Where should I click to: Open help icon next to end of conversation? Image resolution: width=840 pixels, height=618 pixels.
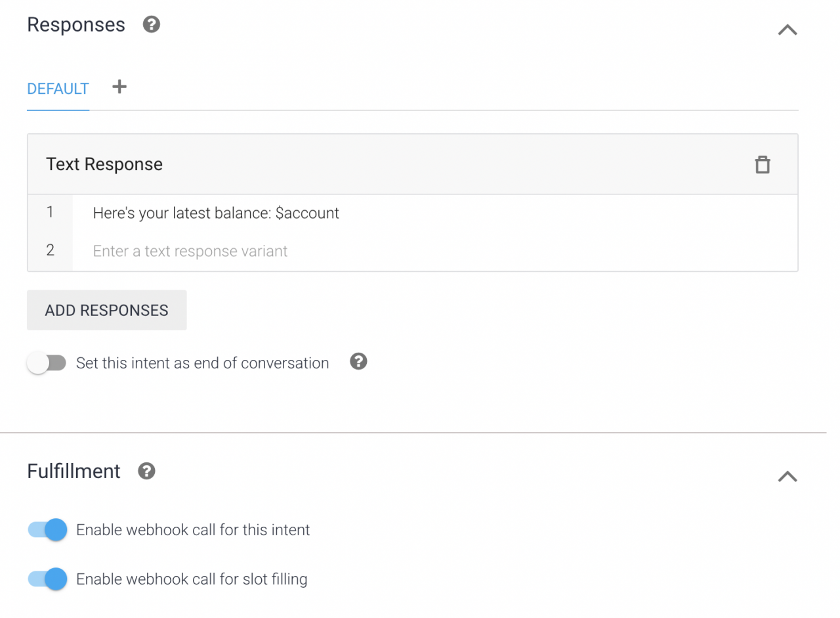[x=358, y=361]
